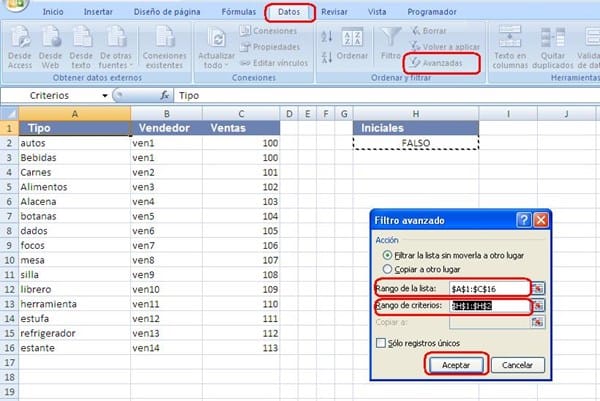Click the Avanzadas filter command
The width and height of the screenshot is (600, 401).
pos(435,63)
